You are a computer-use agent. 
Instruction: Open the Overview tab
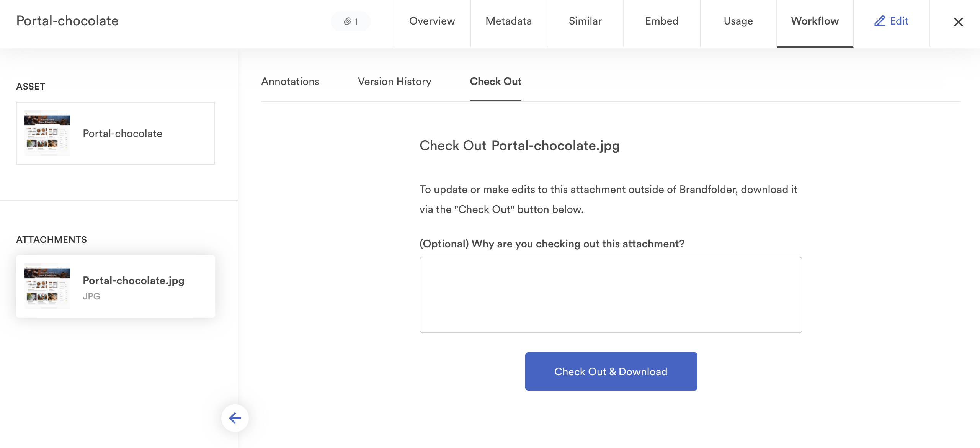coord(432,21)
